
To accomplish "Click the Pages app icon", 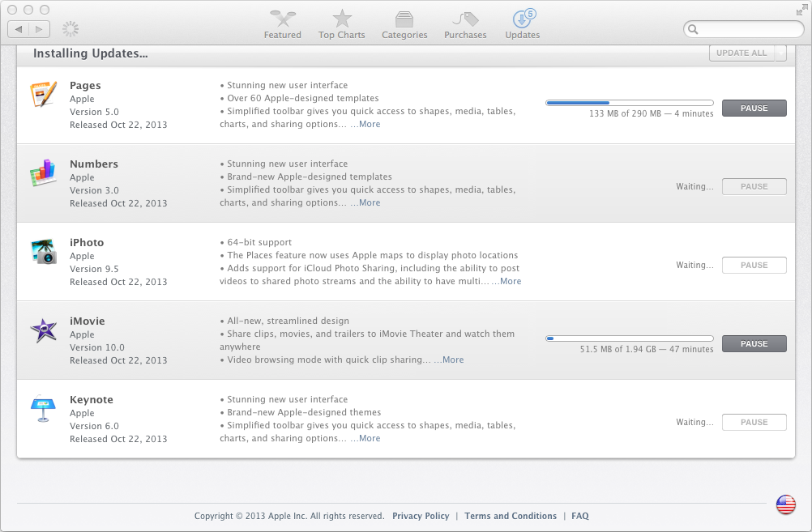I will pos(44,94).
